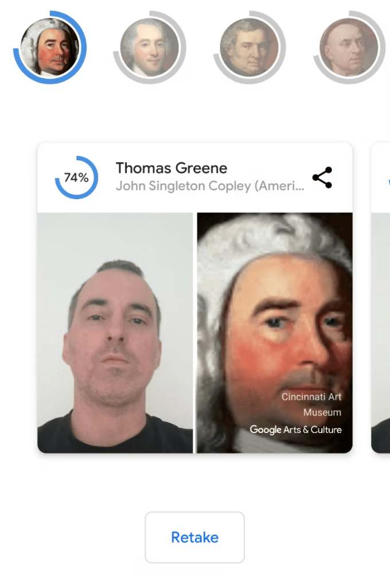Tap the word Google in the watermark
Screen dimensions: 390x588
(x=266, y=430)
